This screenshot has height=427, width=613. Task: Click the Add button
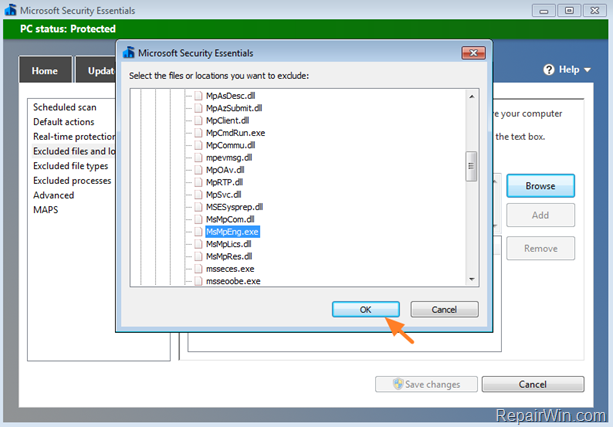[x=540, y=215]
